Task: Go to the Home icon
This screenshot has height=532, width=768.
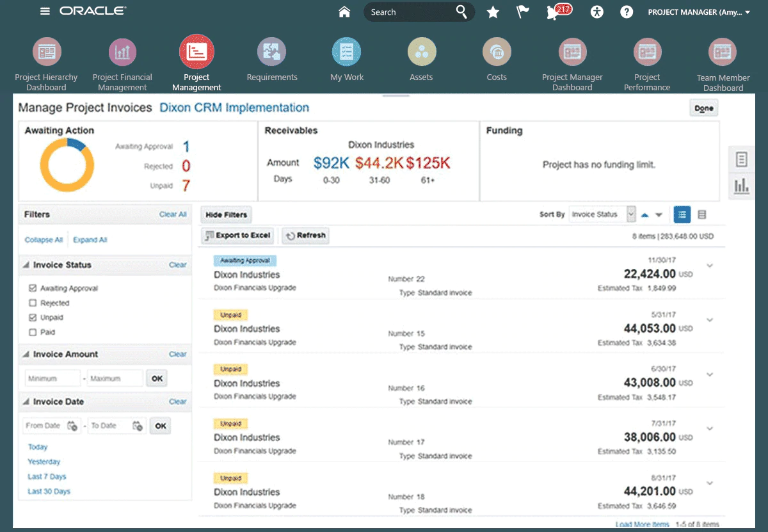Action: pyautogui.click(x=344, y=12)
